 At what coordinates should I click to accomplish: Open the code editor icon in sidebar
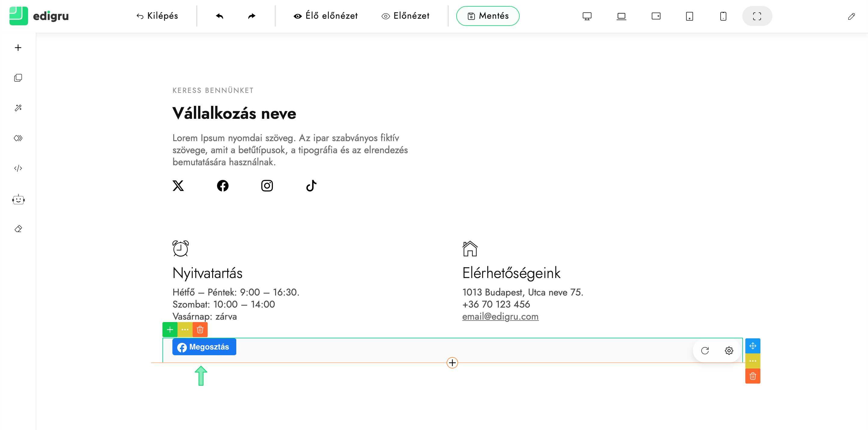(18, 168)
